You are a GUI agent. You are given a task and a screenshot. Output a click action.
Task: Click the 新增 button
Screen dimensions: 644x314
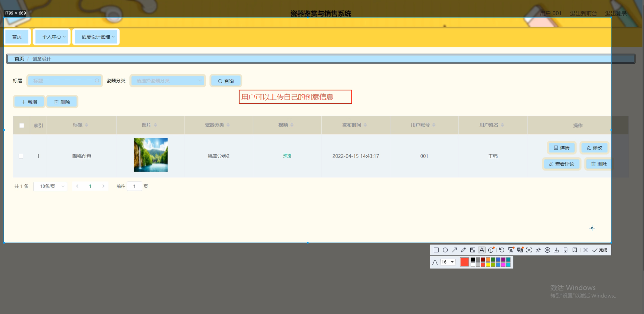click(29, 102)
